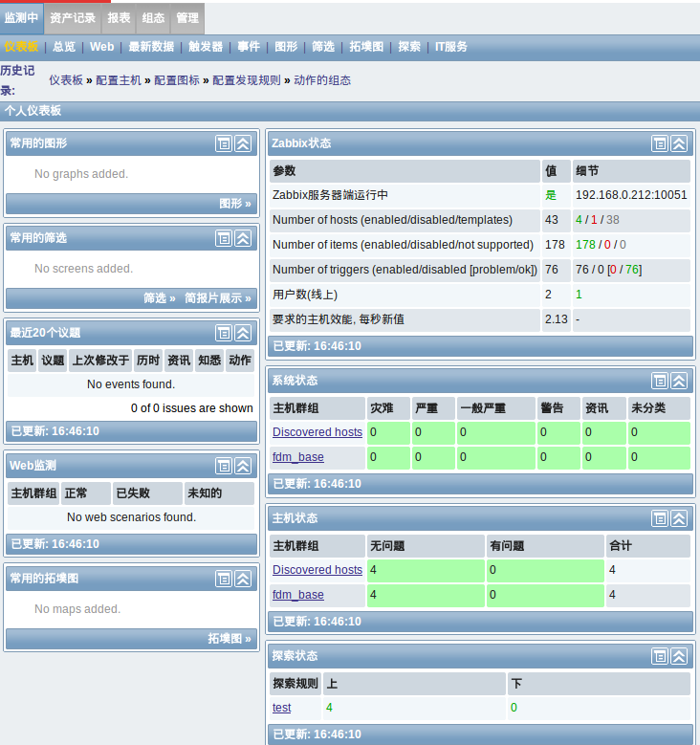Go to 动作的组态 in history breadcrumb
The width and height of the screenshot is (700, 745).
click(x=322, y=80)
